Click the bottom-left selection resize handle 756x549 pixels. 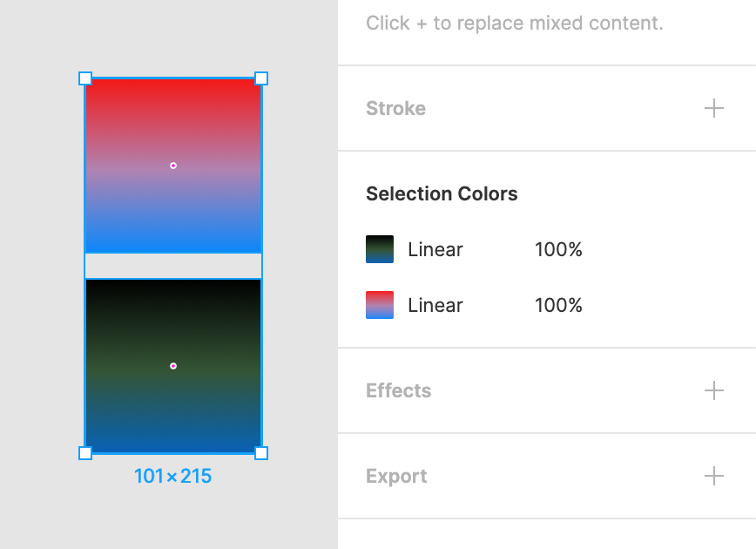(85, 453)
